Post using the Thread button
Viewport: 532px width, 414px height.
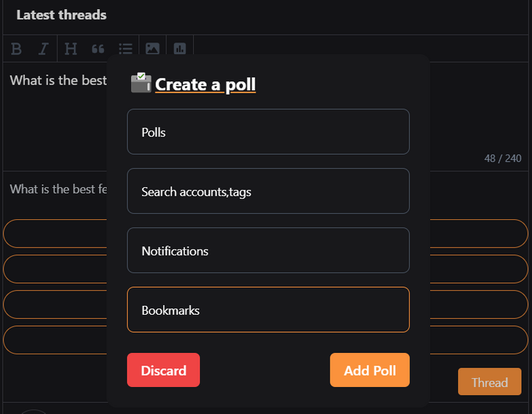tap(490, 381)
